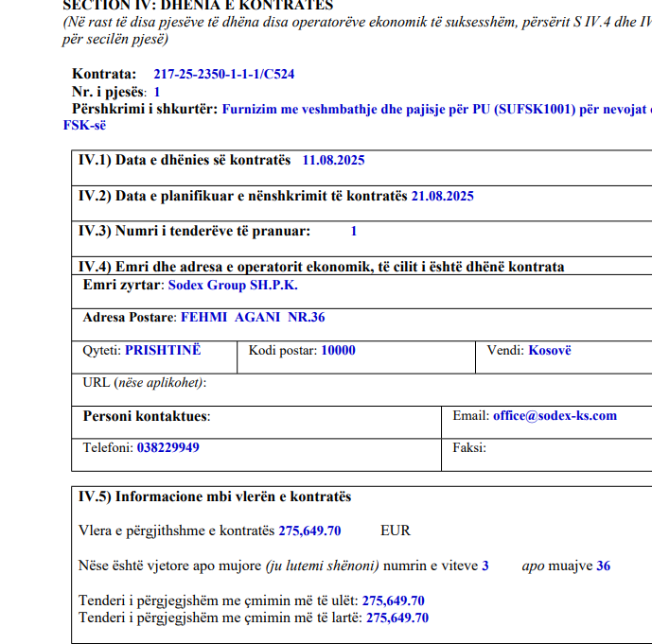The height and width of the screenshot is (644, 652).
Task: Select the total contract value 275,649.70
Action: tap(309, 531)
